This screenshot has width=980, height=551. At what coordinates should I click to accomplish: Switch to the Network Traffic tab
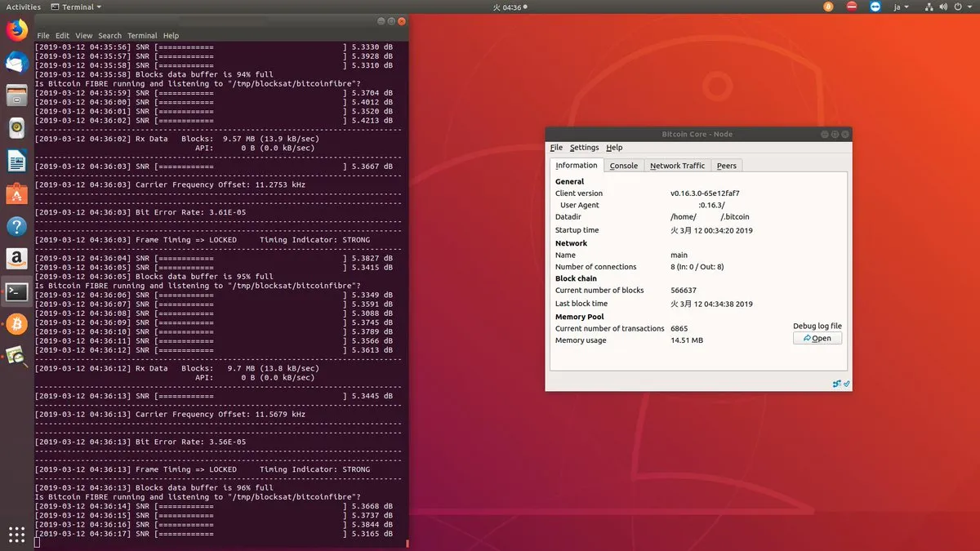677,166
